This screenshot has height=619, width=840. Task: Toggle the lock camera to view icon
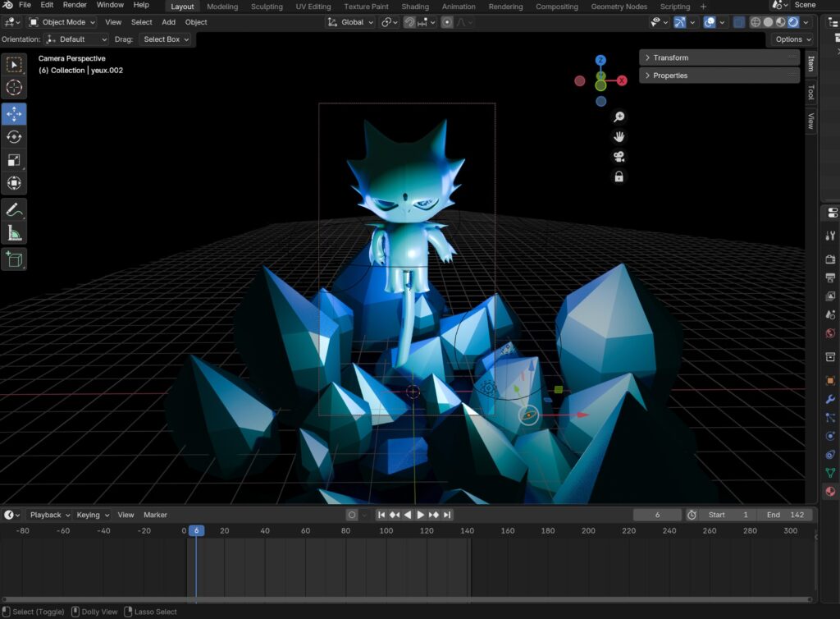point(619,177)
